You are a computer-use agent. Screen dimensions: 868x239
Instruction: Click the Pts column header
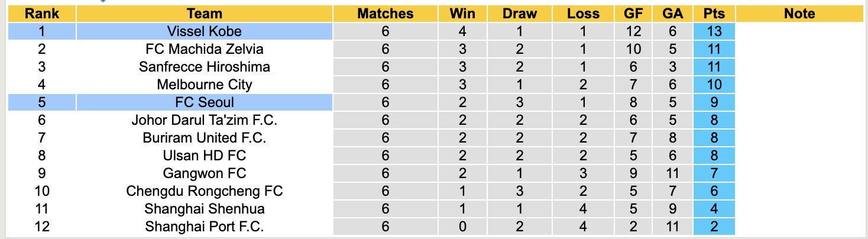coord(714,14)
